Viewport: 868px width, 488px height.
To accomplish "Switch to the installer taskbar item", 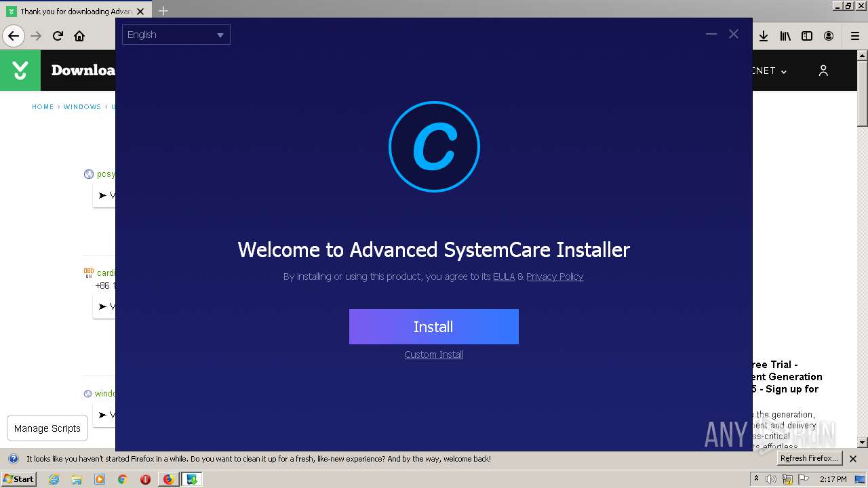I will (x=192, y=479).
